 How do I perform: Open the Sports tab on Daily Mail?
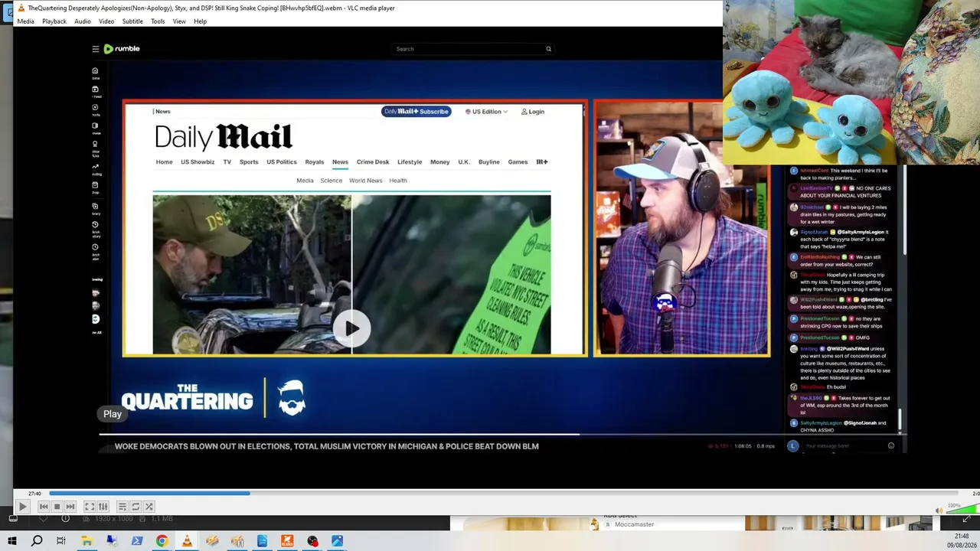pos(249,162)
